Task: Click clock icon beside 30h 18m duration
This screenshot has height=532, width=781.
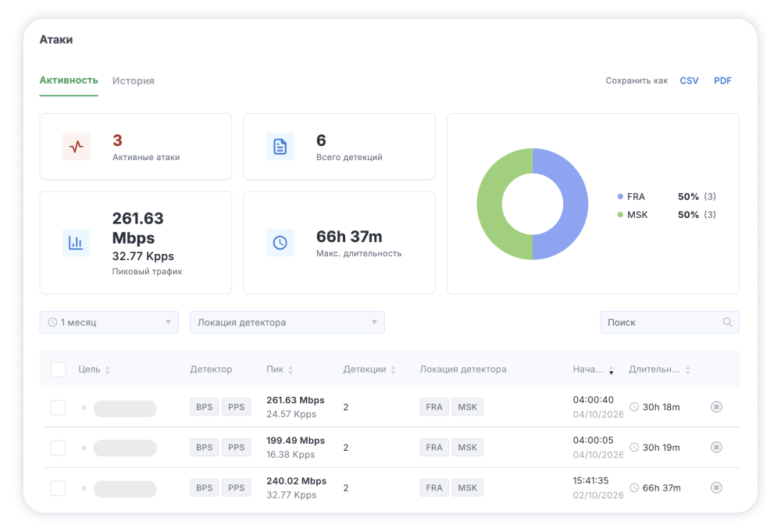Action: [x=634, y=407]
